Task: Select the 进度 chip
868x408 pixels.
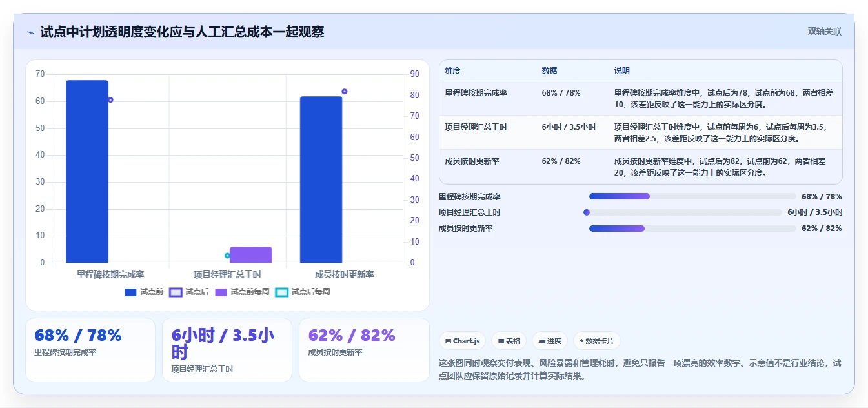Action: coord(550,341)
